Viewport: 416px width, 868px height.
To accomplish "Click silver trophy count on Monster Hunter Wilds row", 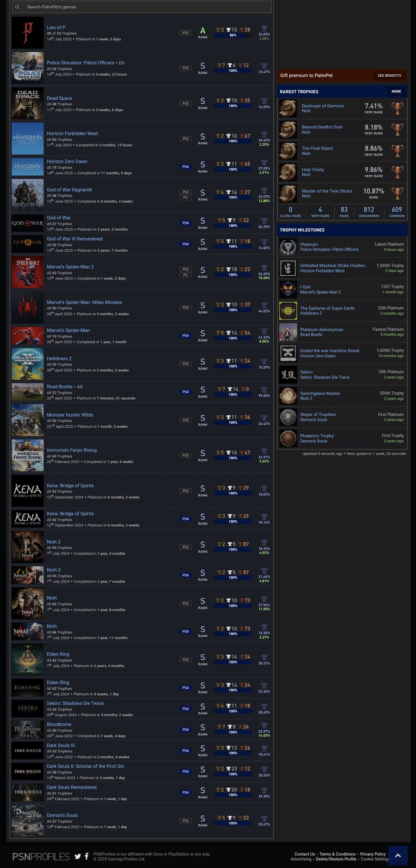I will click(232, 417).
